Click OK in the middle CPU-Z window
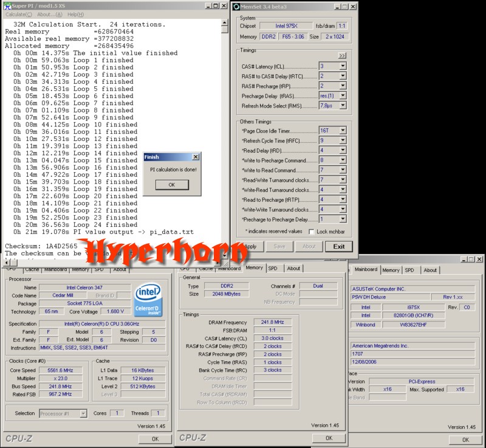486x448 pixels. tap(329, 438)
